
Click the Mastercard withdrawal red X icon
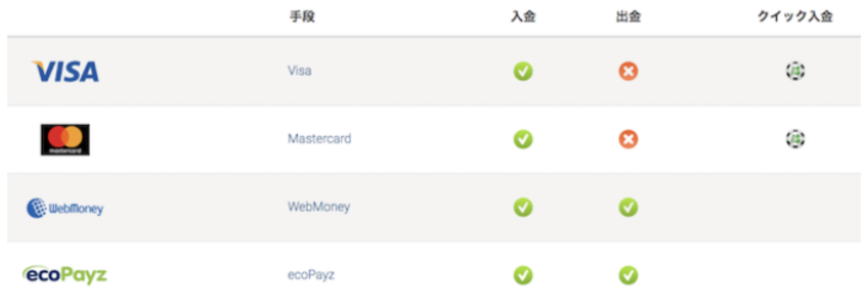628,140
